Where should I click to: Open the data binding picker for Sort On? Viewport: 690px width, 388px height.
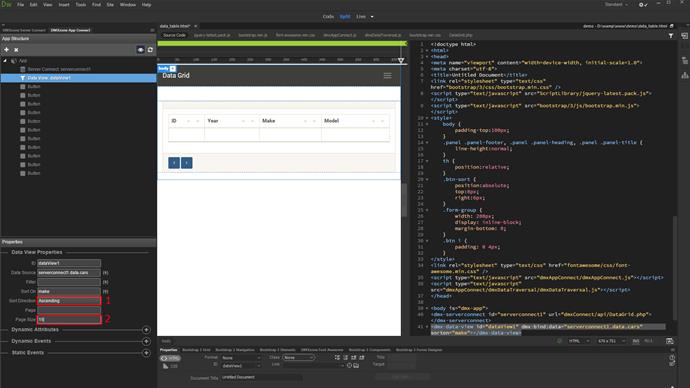coord(105,291)
